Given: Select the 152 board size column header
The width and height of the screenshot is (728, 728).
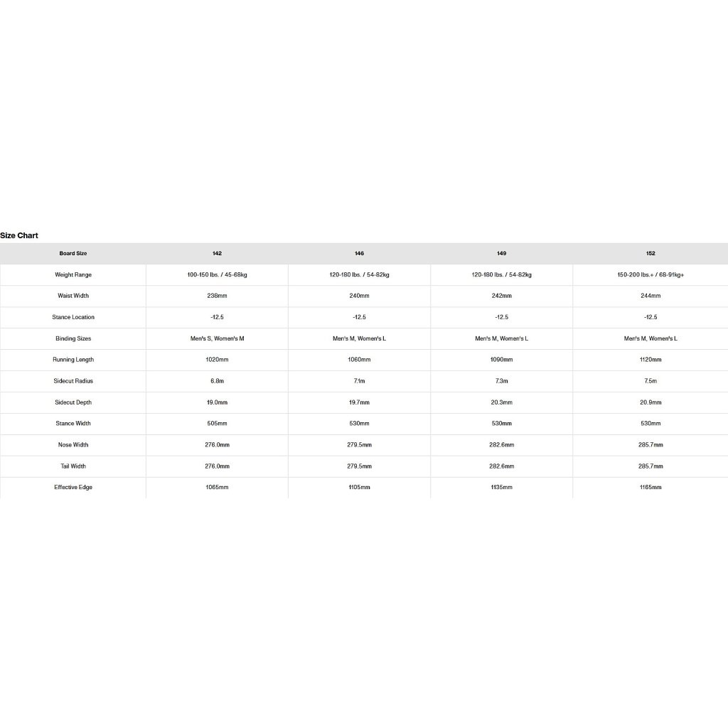Looking at the screenshot, I should pyautogui.click(x=651, y=254).
